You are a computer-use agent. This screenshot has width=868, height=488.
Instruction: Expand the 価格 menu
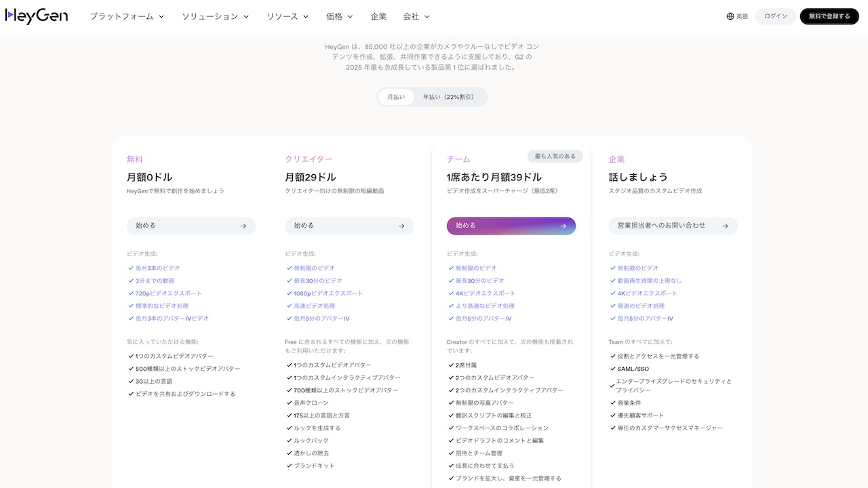pyautogui.click(x=340, y=16)
